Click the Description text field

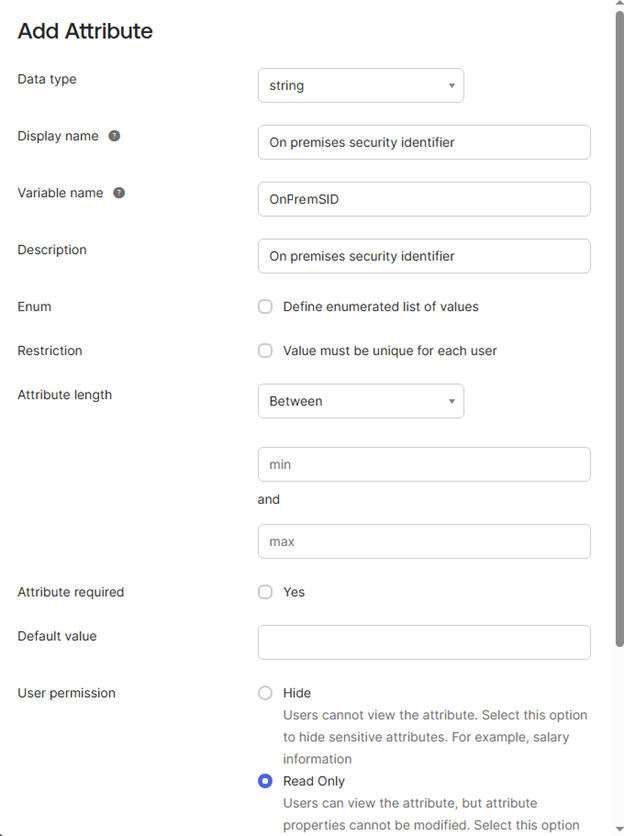[424, 256]
